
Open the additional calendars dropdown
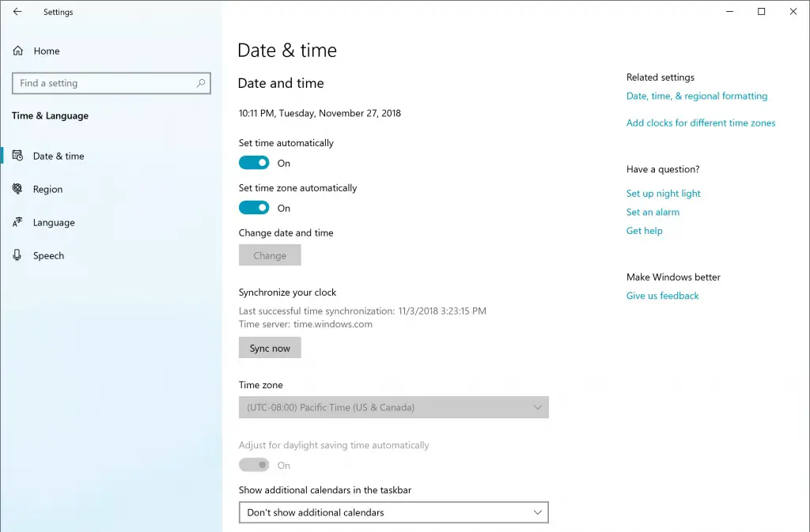click(x=394, y=512)
